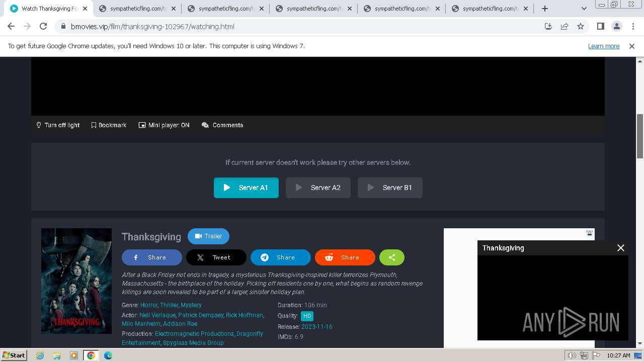Open the side panel
Viewport: 644px width, 362px height.
600,27
